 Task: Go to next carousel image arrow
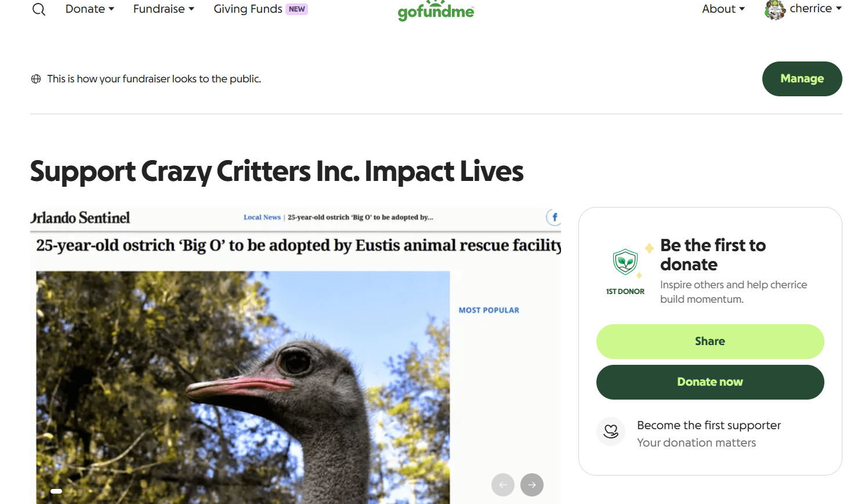(x=532, y=485)
